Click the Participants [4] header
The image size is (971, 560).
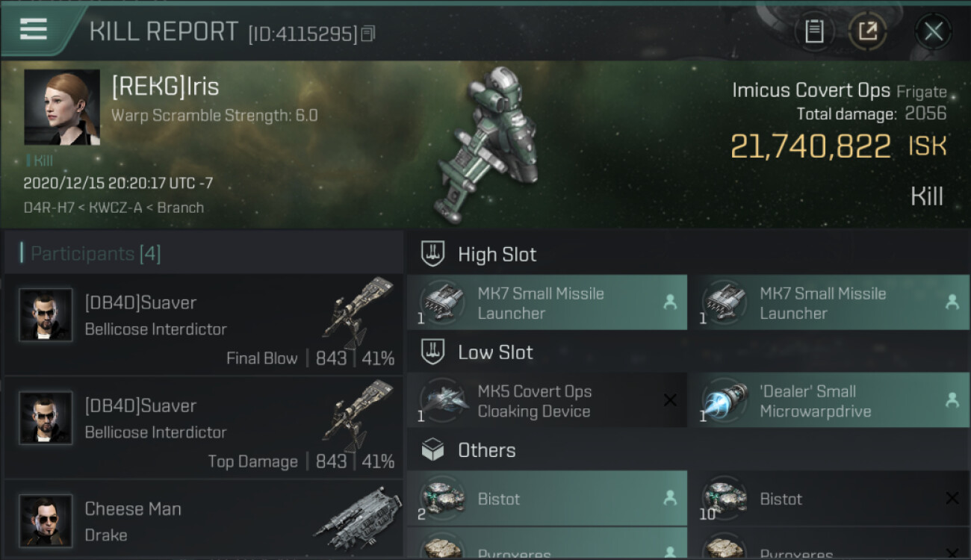pyautogui.click(x=95, y=254)
